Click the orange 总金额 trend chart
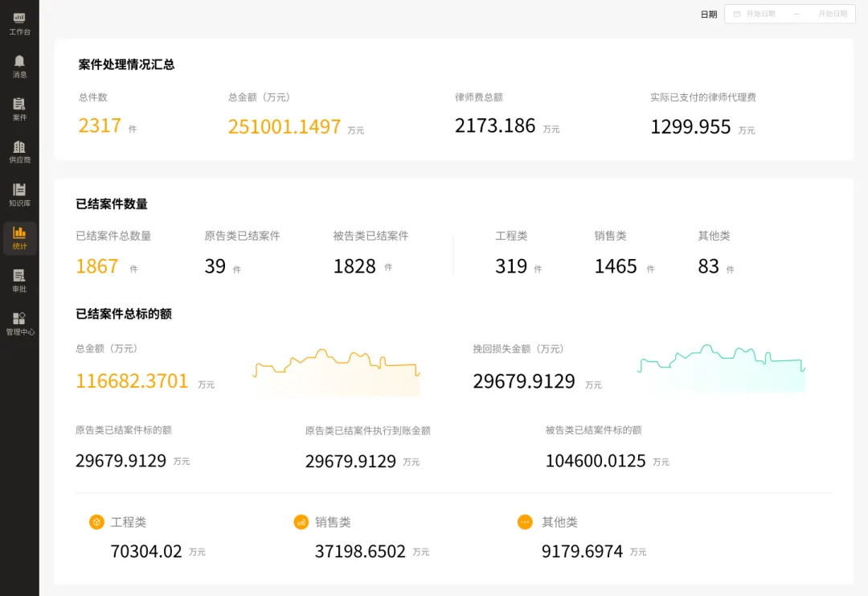868x596 pixels. click(336, 372)
